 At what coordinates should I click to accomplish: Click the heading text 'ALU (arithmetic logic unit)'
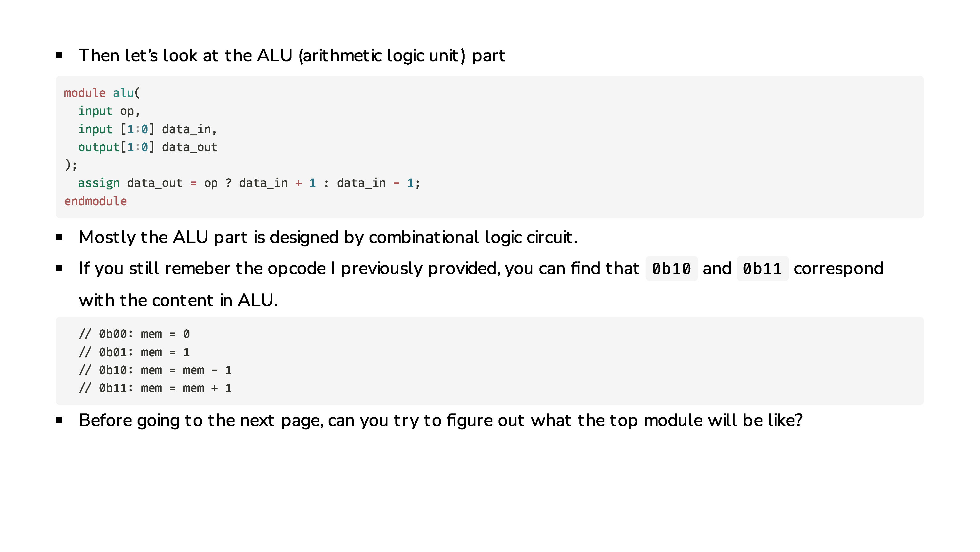(x=361, y=56)
